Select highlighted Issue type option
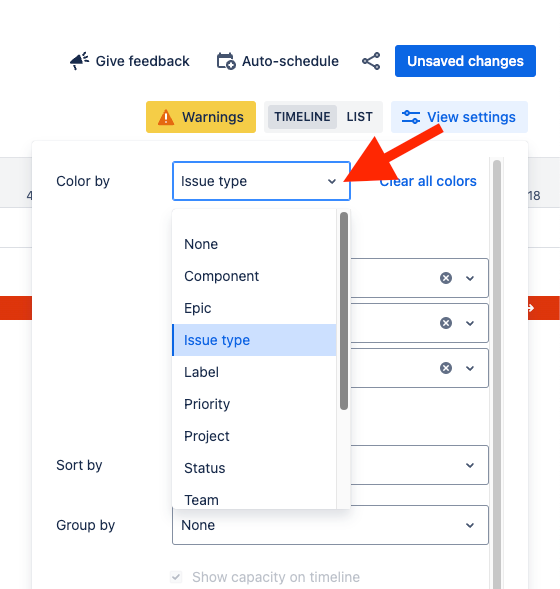The image size is (560, 589). pyautogui.click(x=254, y=340)
